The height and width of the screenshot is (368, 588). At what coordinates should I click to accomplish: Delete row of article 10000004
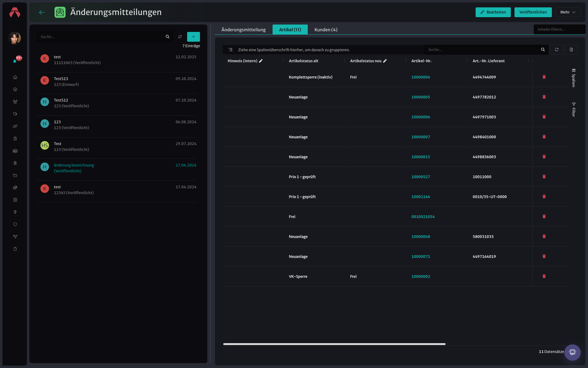pos(544,77)
